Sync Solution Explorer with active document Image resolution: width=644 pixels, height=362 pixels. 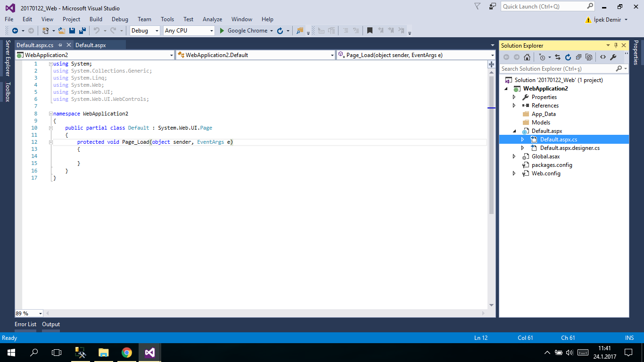pos(558,57)
